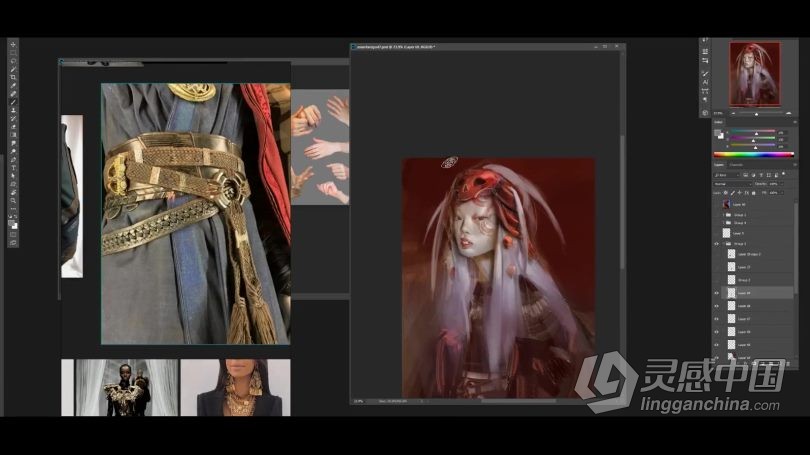Show the Layer 90 top layer
Screen dimensions: 810x455
[716, 205]
